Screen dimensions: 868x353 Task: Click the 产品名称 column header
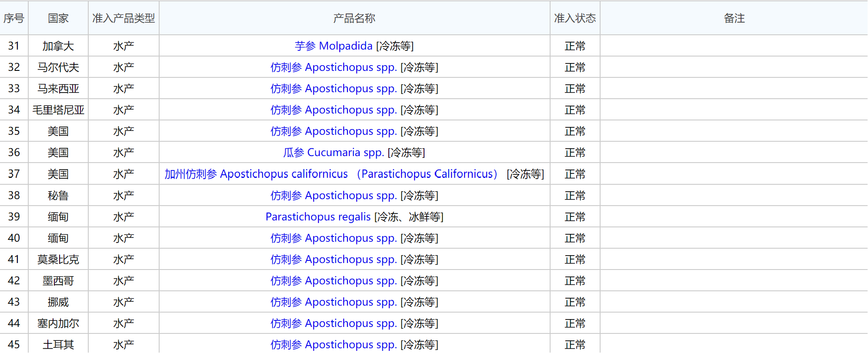(x=354, y=18)
